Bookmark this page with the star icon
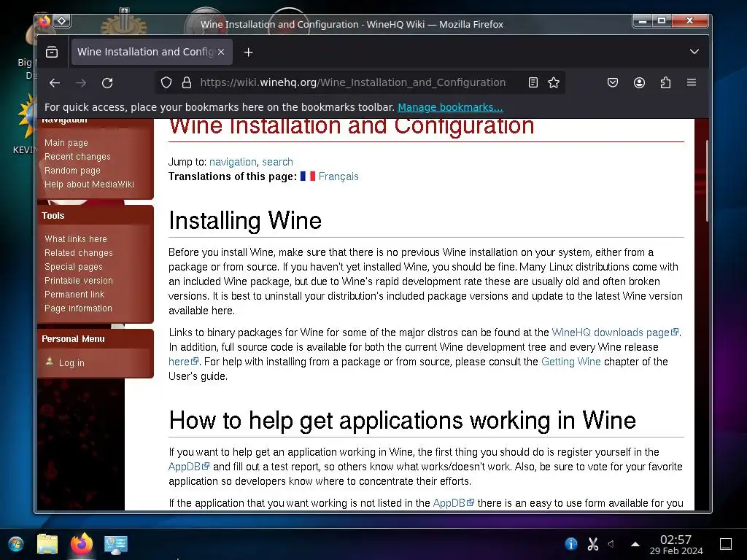This screenshot has height=560, width=747. [x=554, y=83]
